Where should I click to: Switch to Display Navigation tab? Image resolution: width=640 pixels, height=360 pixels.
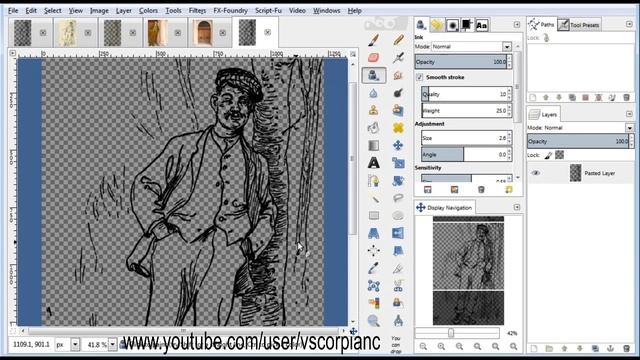(444, 208)
